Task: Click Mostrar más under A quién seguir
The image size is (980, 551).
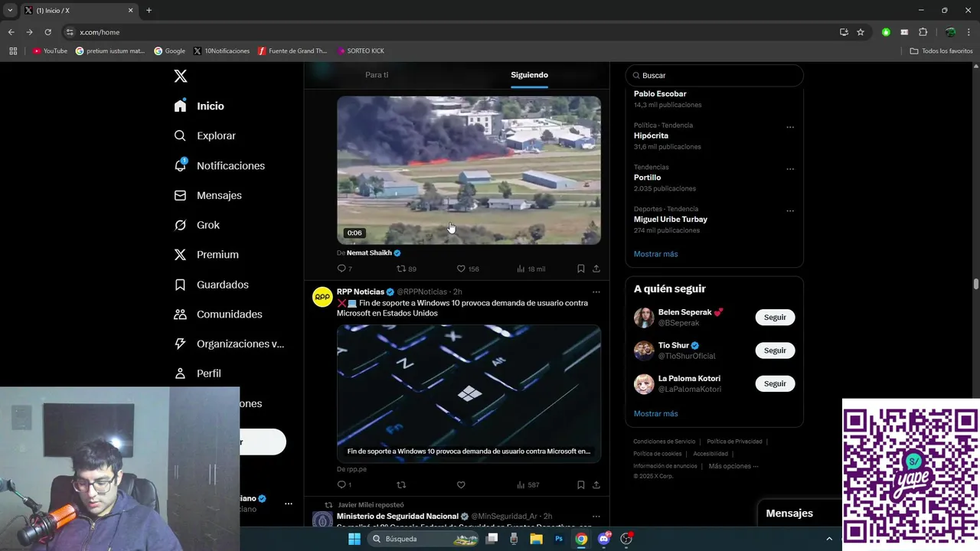Action: coord(656,414)
